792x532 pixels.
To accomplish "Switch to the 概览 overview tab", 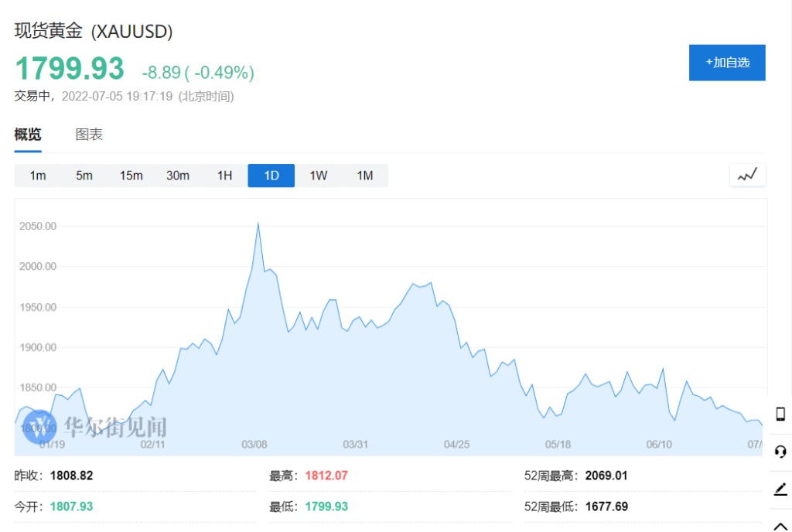I will 28,135.
